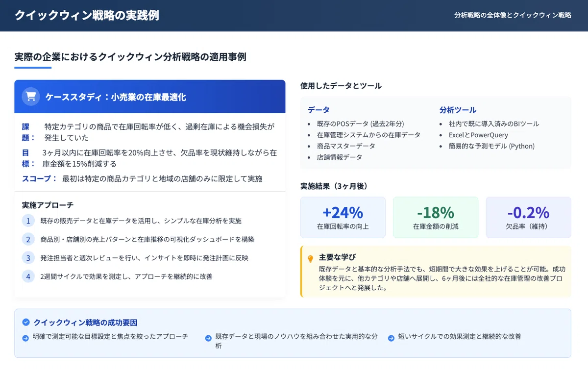Viewport: 588px width, 375px height.
Task: Click the shopping cart icon in case study header
Action: [x=31, y=97]
